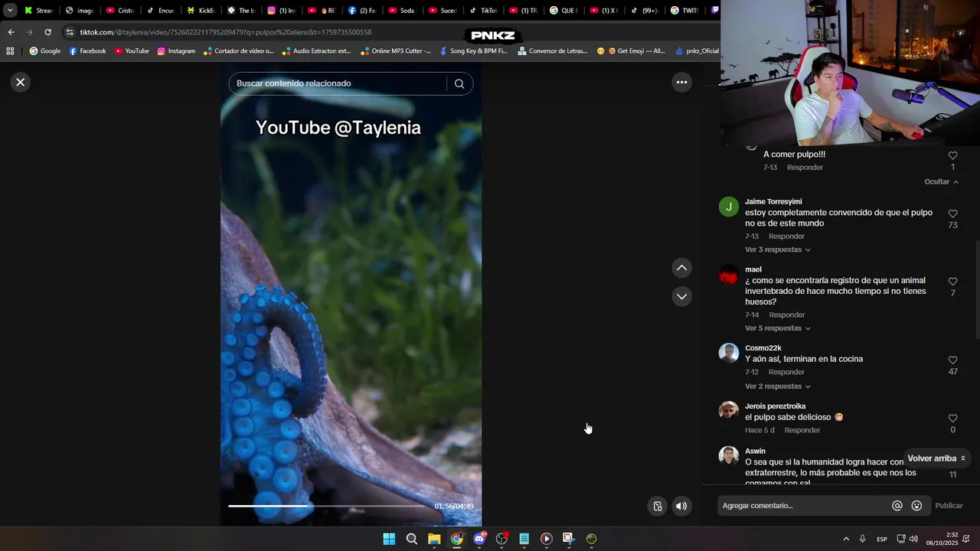Screen dimensions: 980x551
Task: Switch to the 'TWITC' browser tab
Action: pyautogui.click(x=684, y=11)
